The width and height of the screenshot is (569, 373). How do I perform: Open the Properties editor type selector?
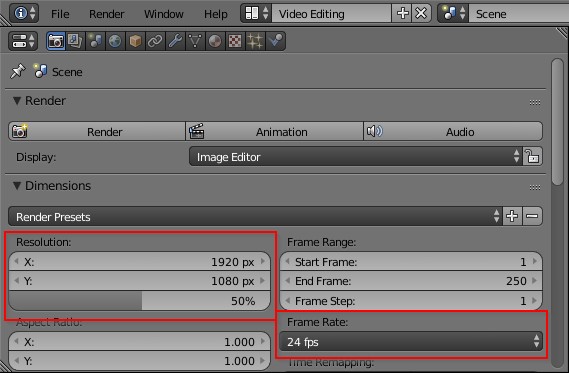pos(24,41)
